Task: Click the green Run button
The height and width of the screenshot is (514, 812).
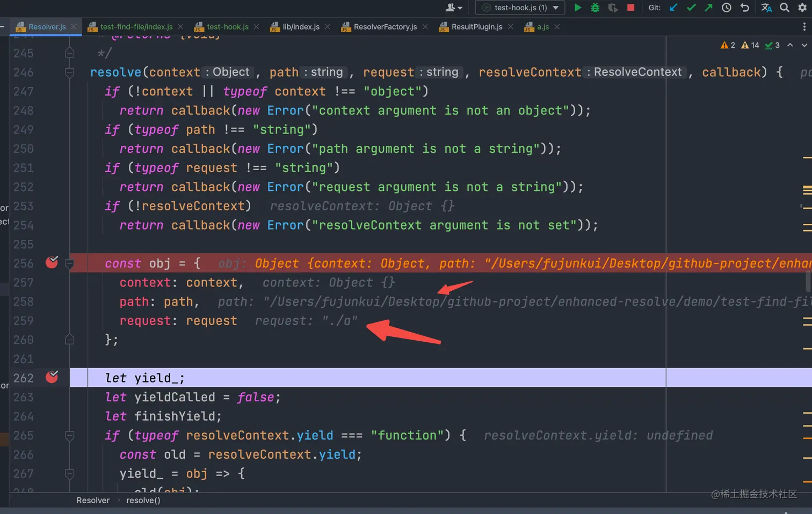Action: (x=578, y=8)
